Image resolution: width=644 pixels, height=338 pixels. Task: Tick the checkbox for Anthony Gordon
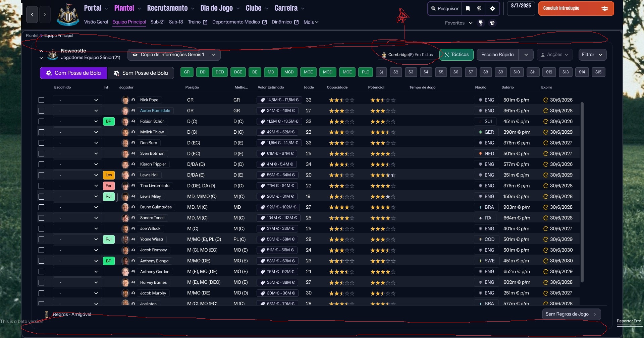pyautogui.click(x=42, y=271)
